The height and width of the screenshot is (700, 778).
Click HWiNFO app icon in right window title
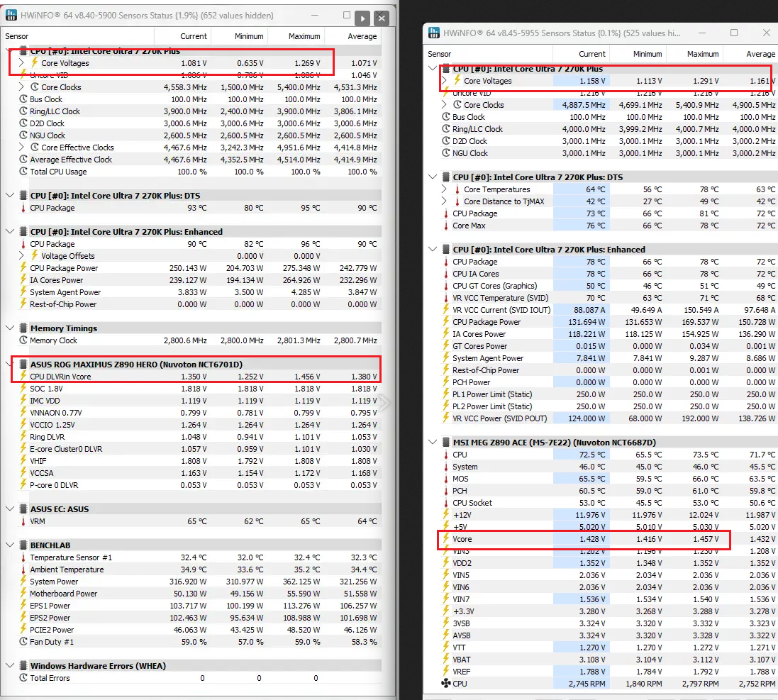(x=433, y=33)
